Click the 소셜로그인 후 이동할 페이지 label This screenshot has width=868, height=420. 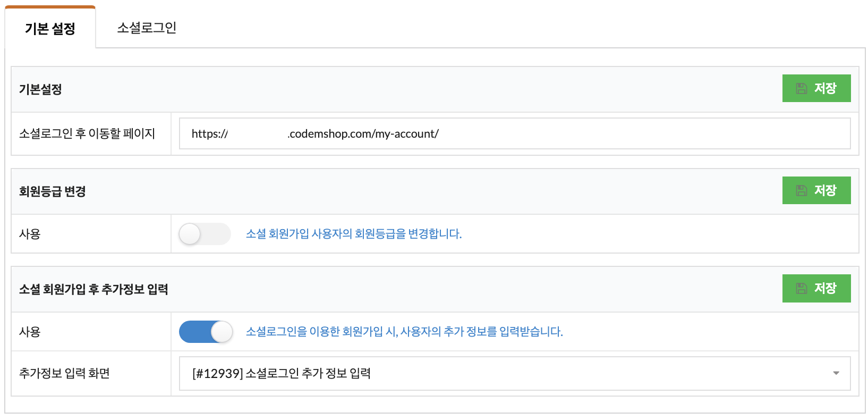pos(87,133)
